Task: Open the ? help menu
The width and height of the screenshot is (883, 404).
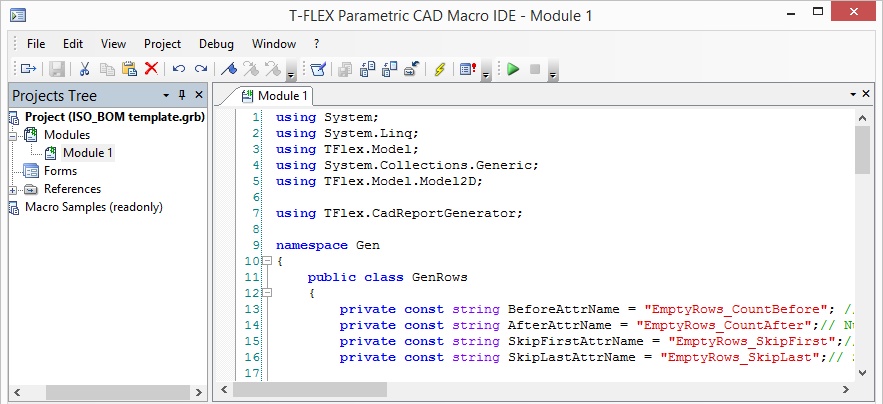Action: 316,44
